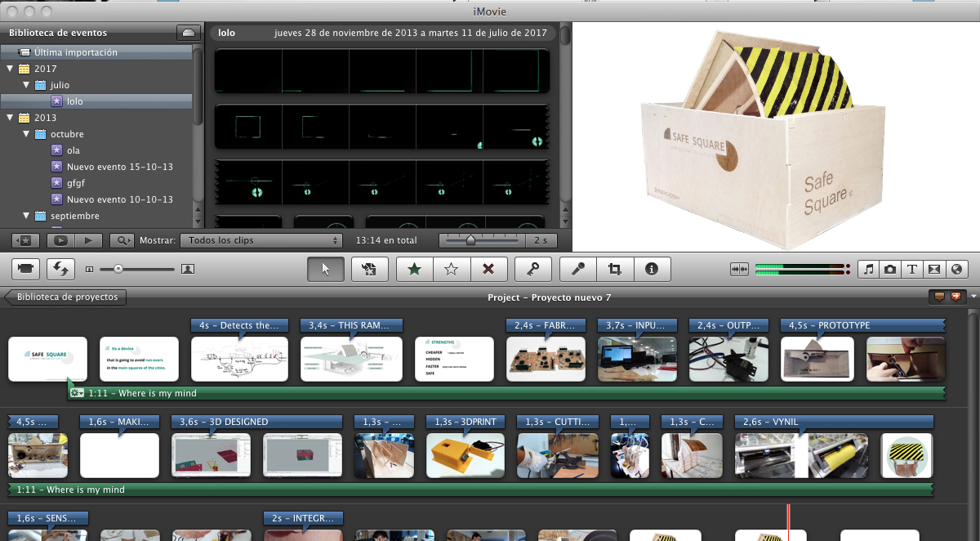The height and width of the screenshot is (541, 980).
Task: Select Última importación in the library
Action: (x=96, y=52)
